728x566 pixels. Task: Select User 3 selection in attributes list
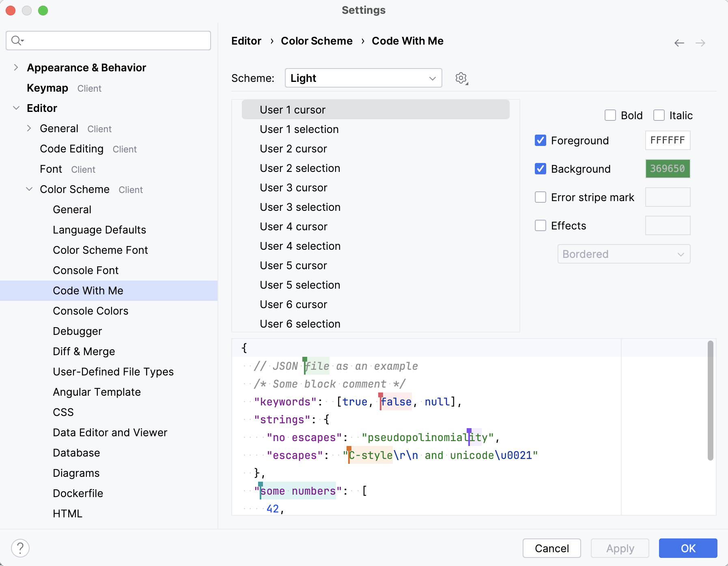pos(300,207)
